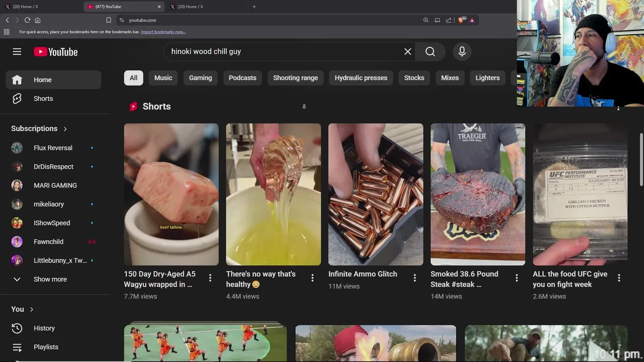The image size is (644, 362).
Task: Click the magnifier search button
Action: [430, 51]
